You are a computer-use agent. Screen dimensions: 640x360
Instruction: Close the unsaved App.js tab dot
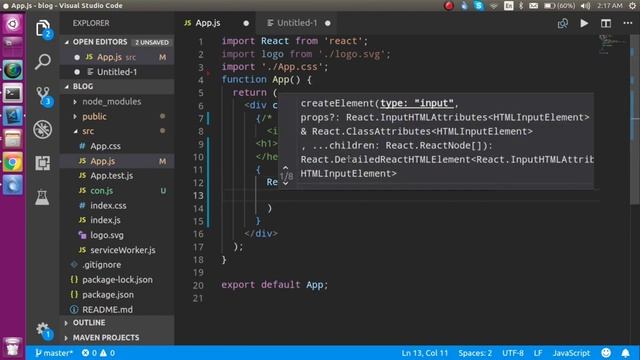point(246,23)
